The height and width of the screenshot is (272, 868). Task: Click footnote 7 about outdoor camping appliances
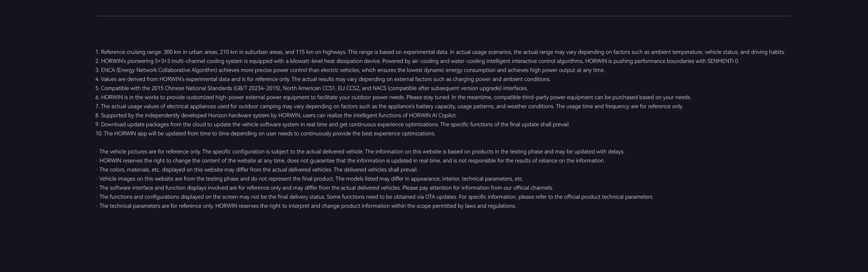[389, 106]
